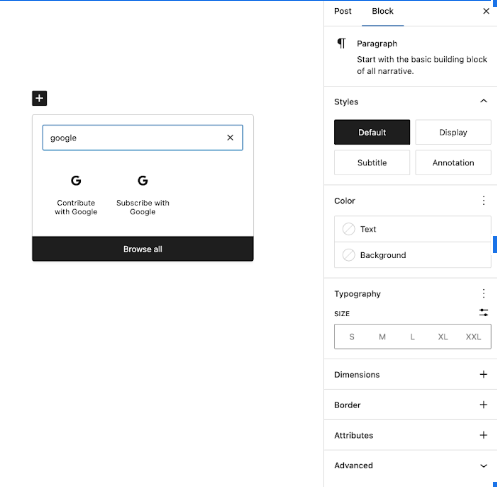
Task: Open the Typography options three-dot menu
Action: click(484, 293)
